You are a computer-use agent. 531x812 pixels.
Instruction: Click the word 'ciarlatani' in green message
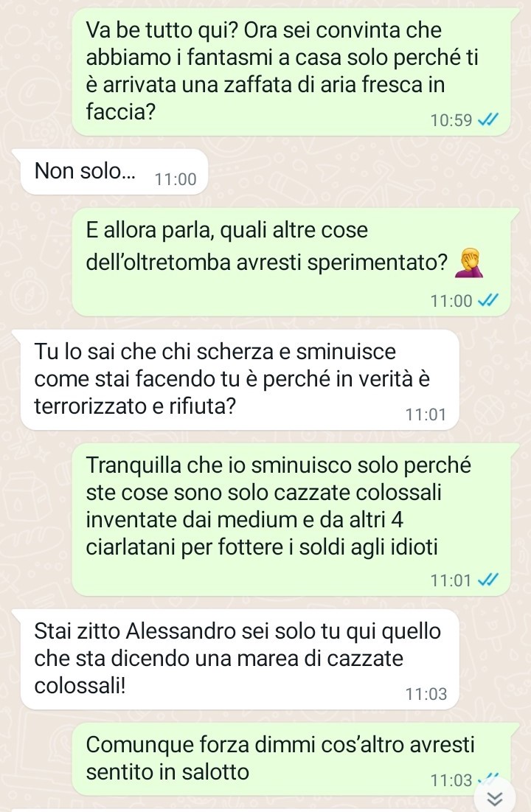pos(130,546)
